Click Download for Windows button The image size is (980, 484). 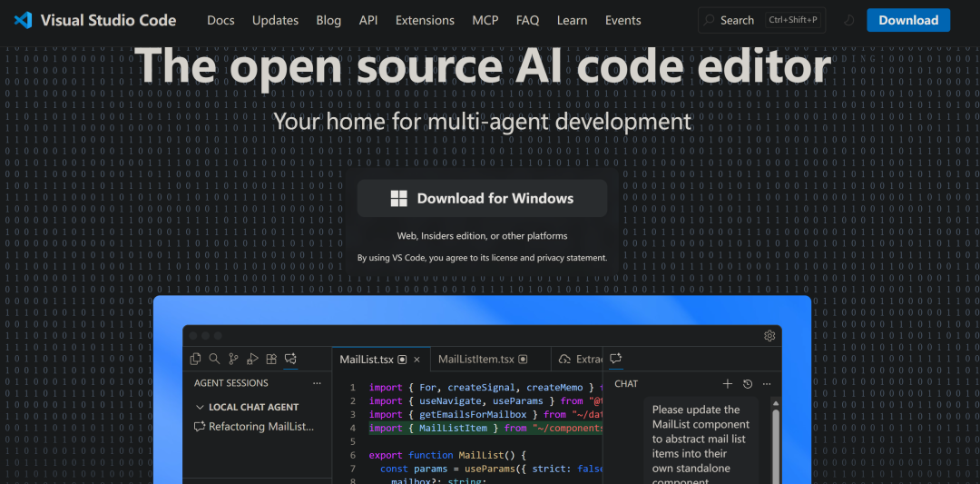[482, 199]
